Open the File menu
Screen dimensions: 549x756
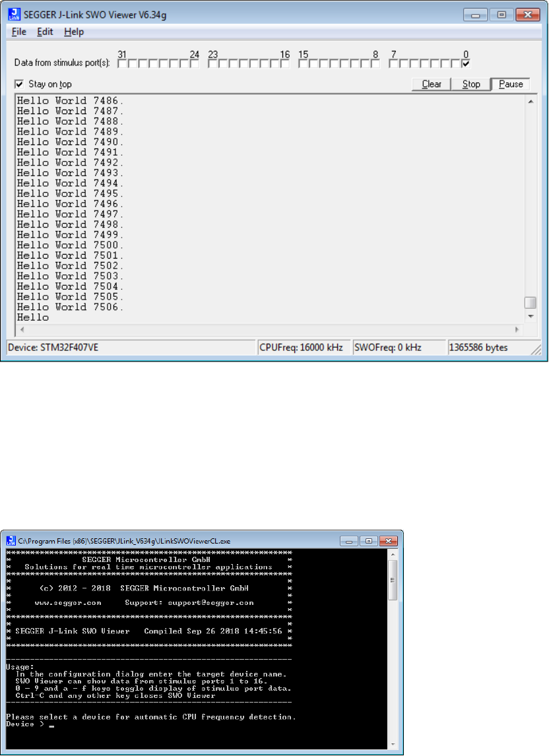pyautogui.click(x=18, y=32)
